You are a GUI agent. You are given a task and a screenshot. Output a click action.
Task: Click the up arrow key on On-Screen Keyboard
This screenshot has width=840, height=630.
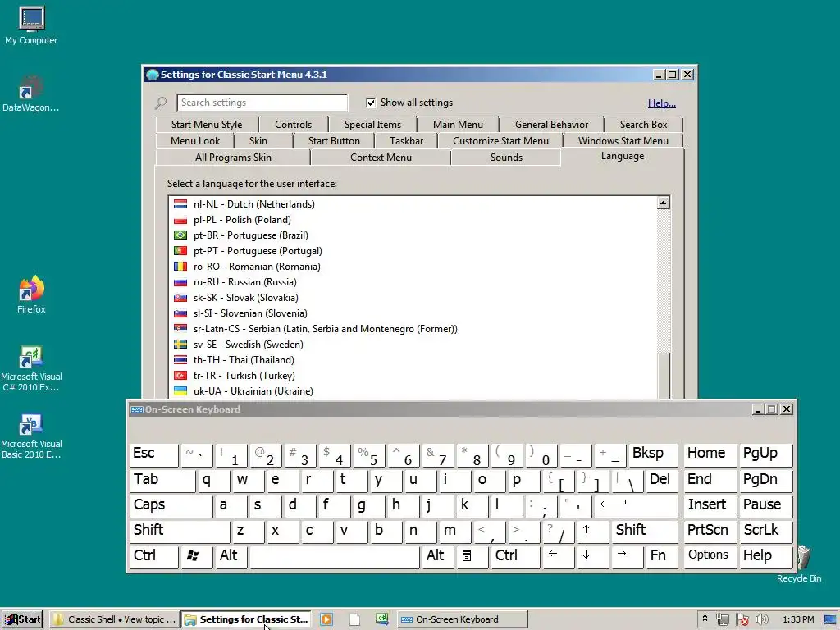pos(592,531)
